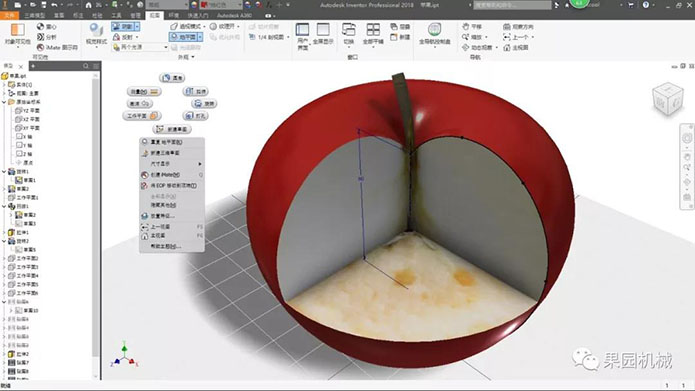Click the File tab
This screenshot has height=391, width=695.
[x=9, y=15]
